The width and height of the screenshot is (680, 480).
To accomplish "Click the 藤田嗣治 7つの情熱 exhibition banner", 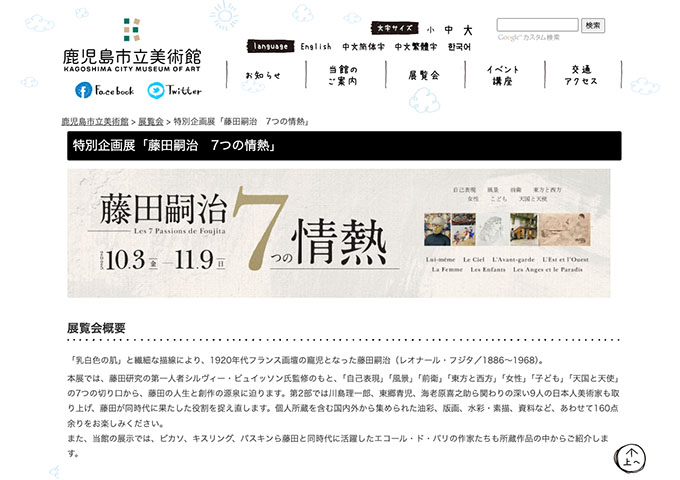I will (x=338, y=233).
